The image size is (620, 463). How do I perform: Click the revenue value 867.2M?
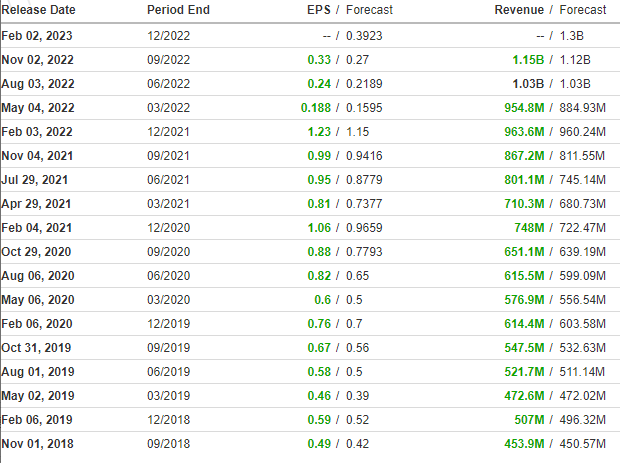click(x=524, y=156)
